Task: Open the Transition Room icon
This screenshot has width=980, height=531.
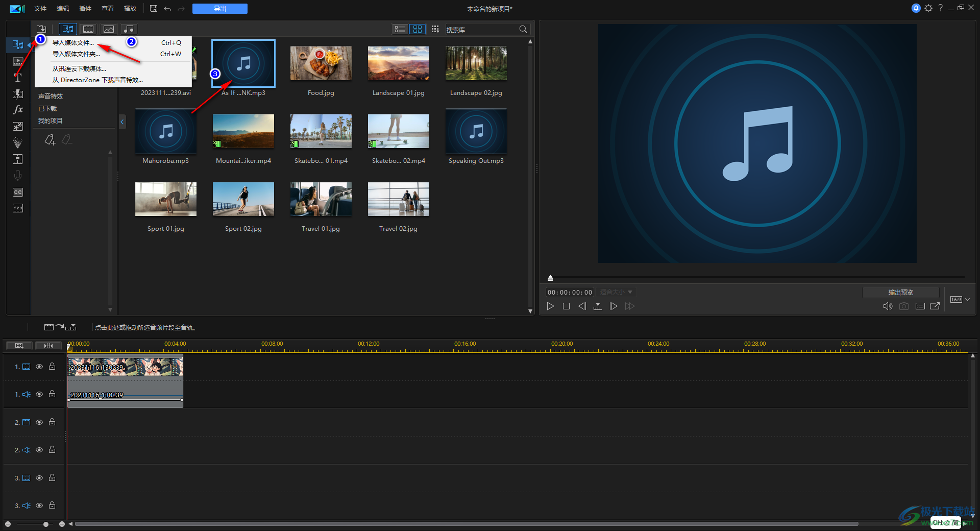Action: (x=18, y=94)
